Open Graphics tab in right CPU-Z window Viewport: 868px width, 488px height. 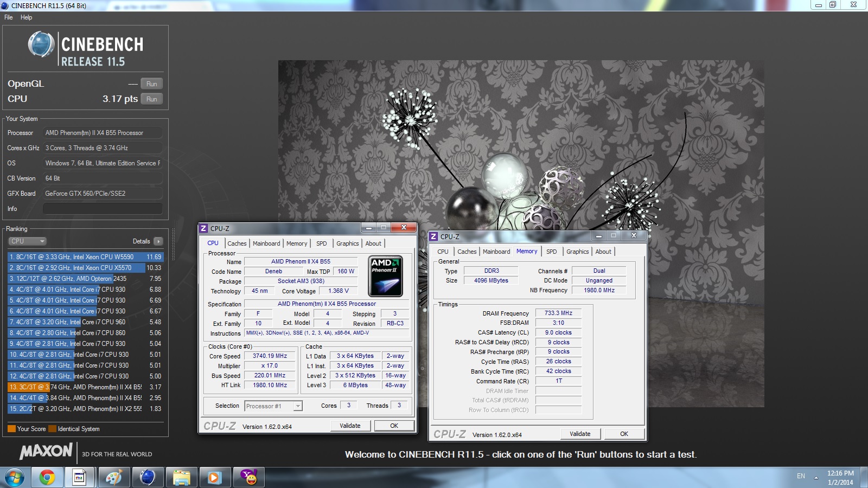pyautogui.click(x=578, y=252)
